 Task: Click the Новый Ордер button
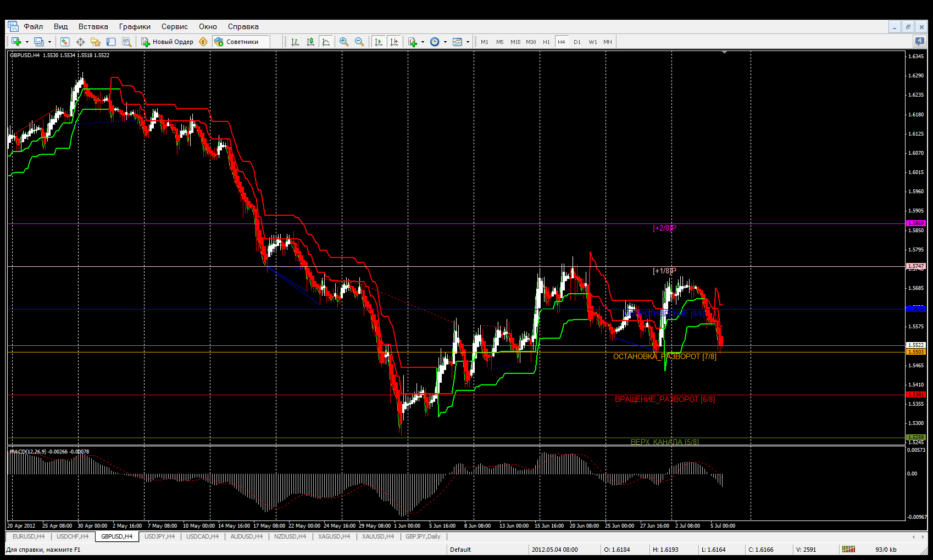(168, 42)
